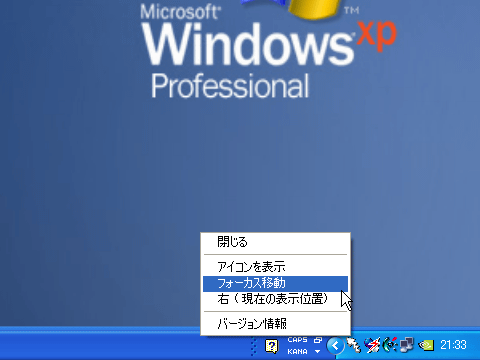Image resolution: width=480 pixels, height=360 pixels.
Task: Expand hidden tray icons with round arrow
Action: (x=335, y=346)
